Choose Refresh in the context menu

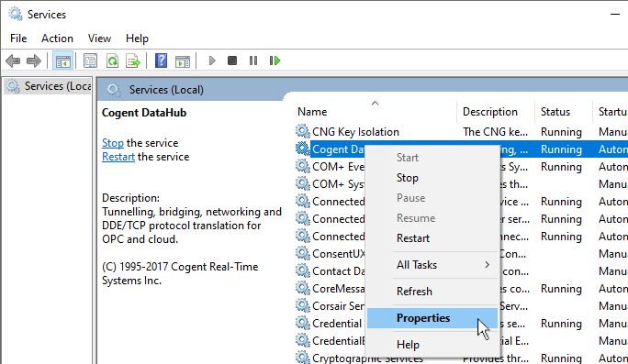point(432,292)
